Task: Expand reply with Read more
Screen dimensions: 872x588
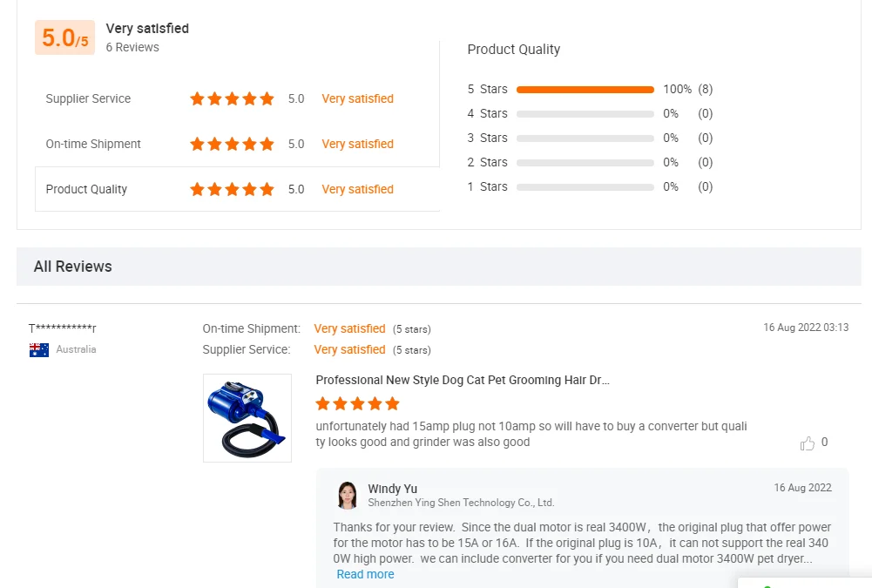Action: point(365,575)
